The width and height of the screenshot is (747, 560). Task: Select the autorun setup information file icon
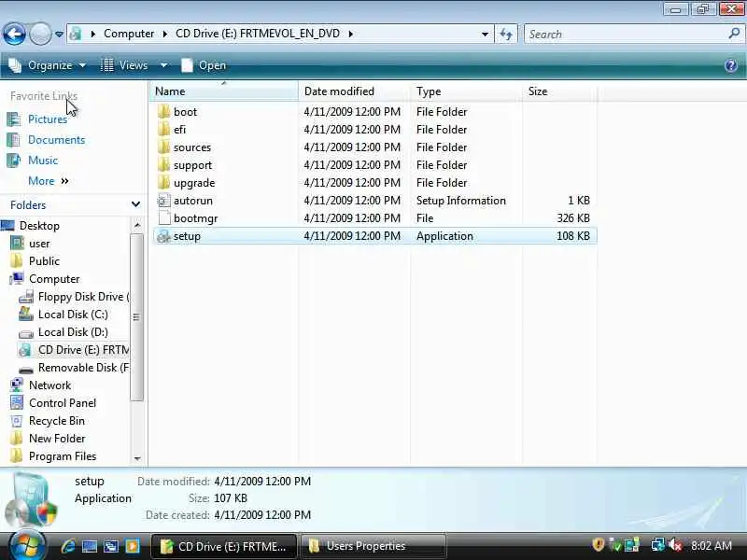tap(164, 201)
